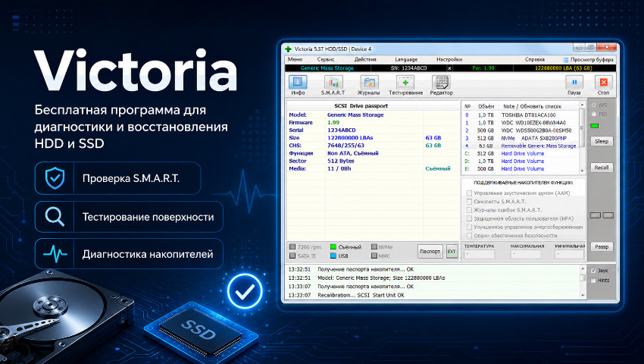The image size is (644, 364).
Task: Click the ТЕМПЕРАТУРА value field
Action: (479, 255)
